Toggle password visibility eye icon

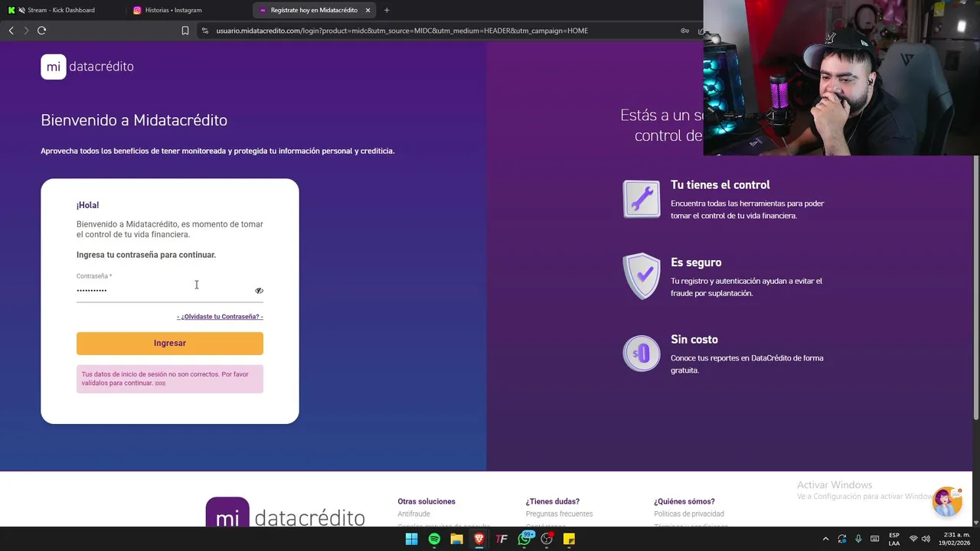(x=259, y=291)
